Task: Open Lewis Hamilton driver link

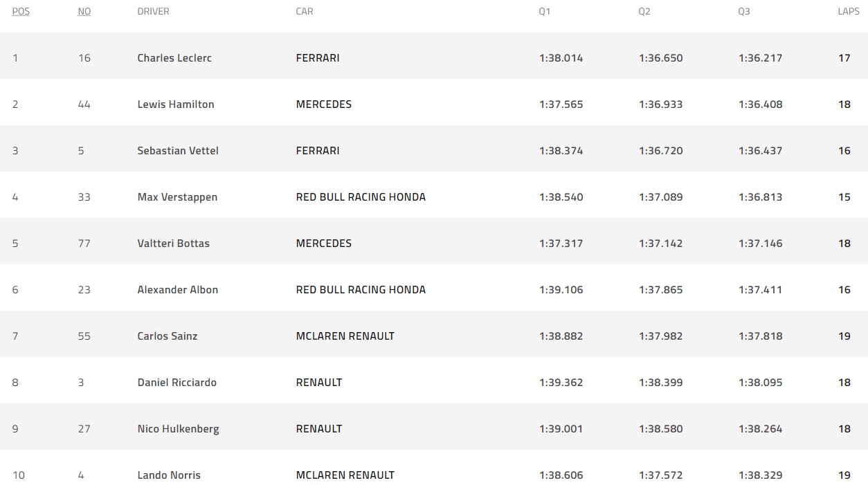Action: click(x=176, y=104)
